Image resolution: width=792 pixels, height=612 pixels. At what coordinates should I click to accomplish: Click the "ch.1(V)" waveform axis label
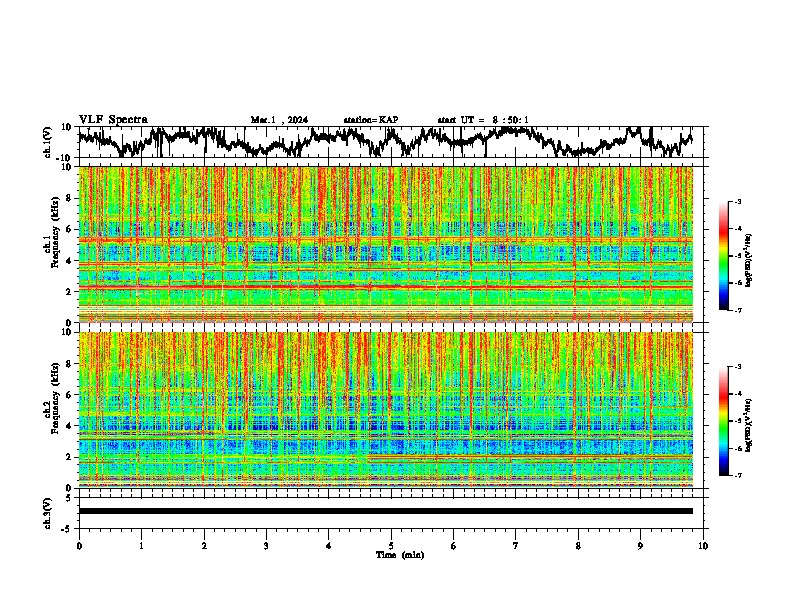[x=48, y=142]
